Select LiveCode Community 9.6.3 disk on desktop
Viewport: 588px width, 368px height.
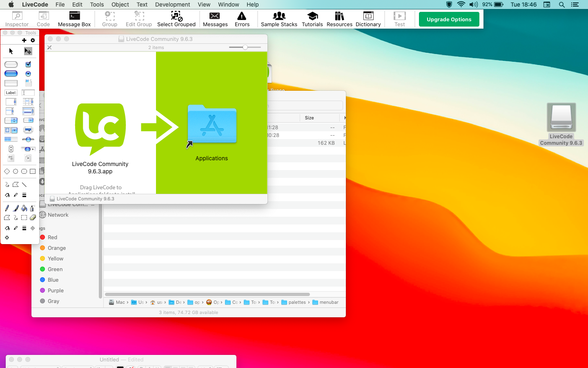pos(561,124)
